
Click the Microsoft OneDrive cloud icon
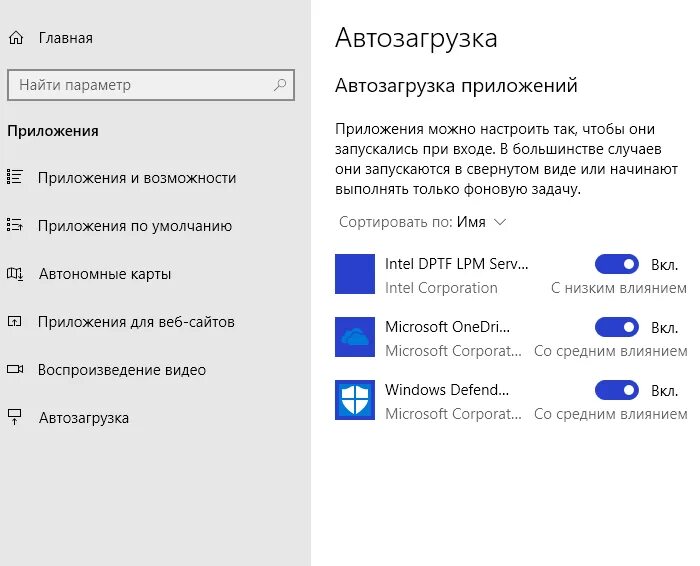[355, 337]
